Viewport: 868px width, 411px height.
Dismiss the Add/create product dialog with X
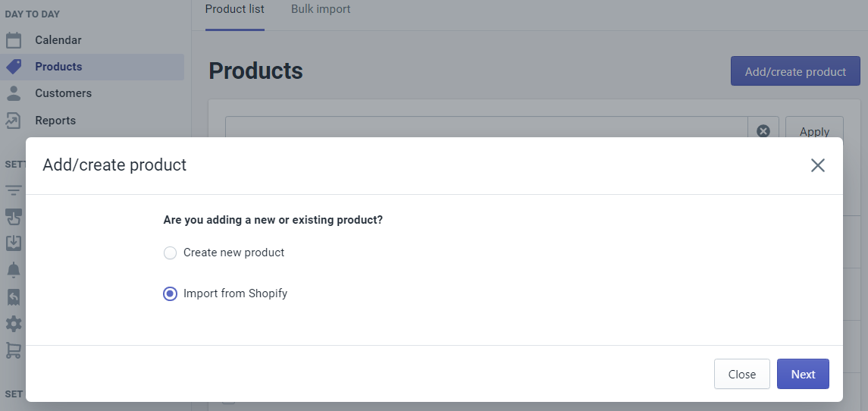[818, 165]
